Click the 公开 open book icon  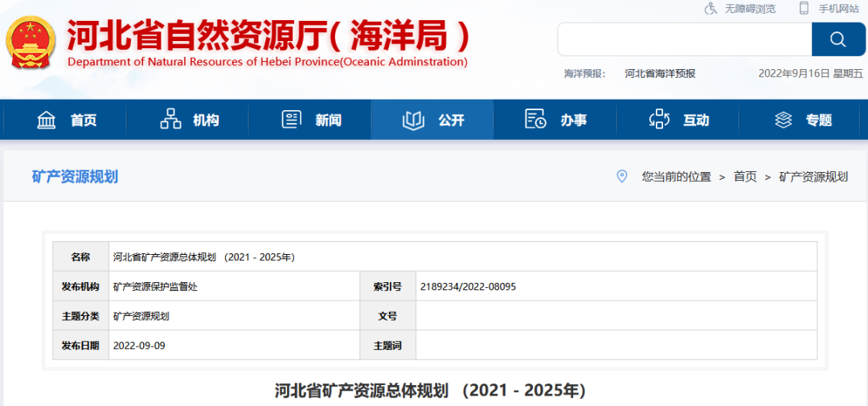413,120
